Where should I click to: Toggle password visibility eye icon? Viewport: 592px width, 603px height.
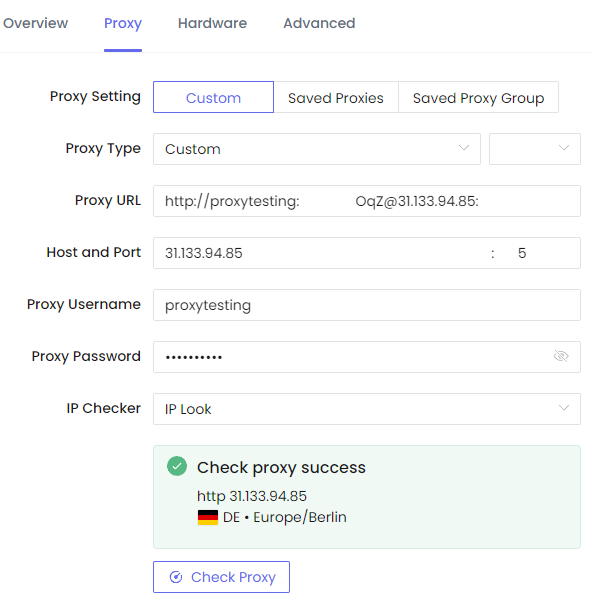(x=561, y=356)
